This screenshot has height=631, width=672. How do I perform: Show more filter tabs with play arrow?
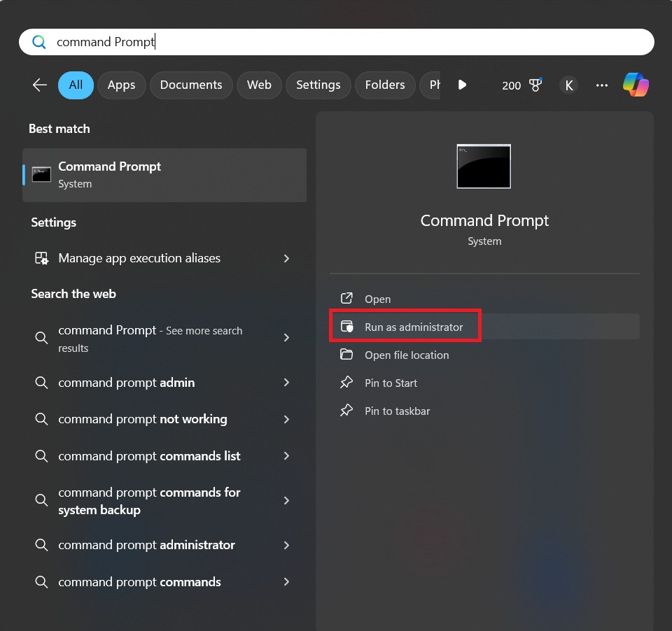pyautogui.click(x=462, y=85)
